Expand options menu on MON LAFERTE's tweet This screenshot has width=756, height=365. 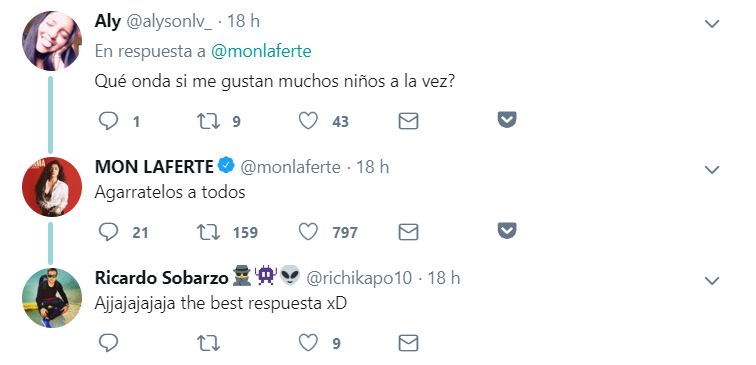coord(712,170)
